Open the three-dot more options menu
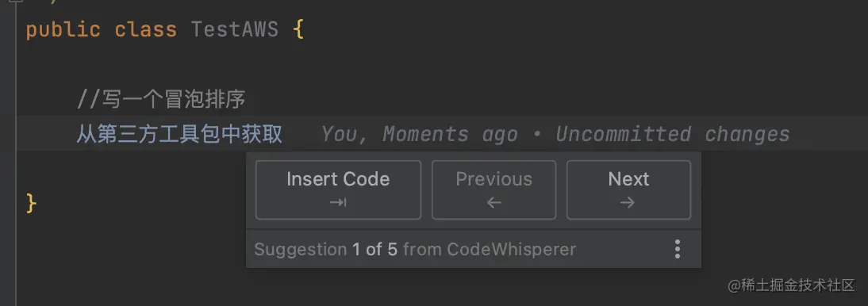The width and height of the screenshot is (868, 306). click(x=677, y=249)
